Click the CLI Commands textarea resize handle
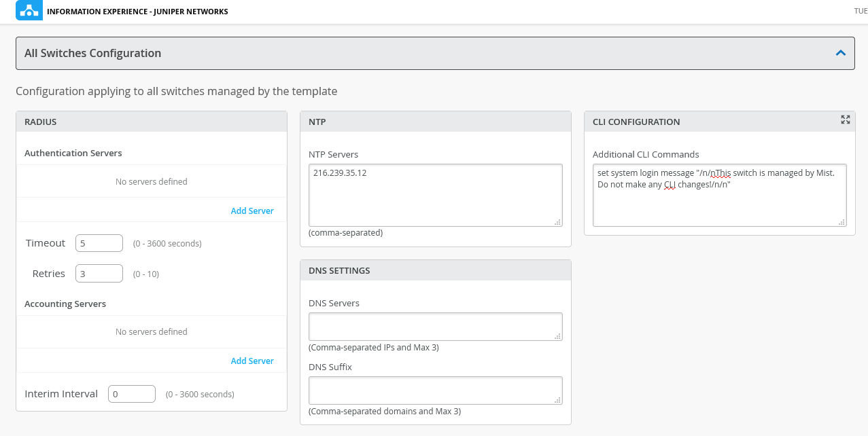868x436 pixels. click(842, 221)
